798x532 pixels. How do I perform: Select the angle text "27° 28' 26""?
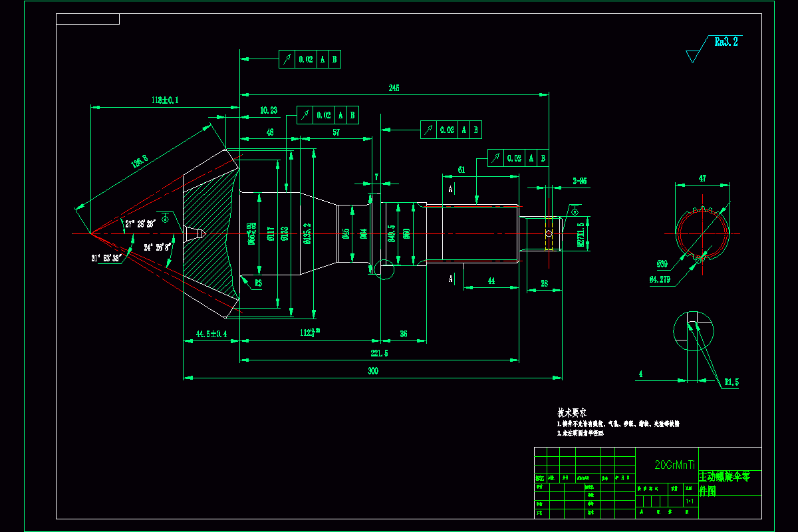click(x=139, y=224)
